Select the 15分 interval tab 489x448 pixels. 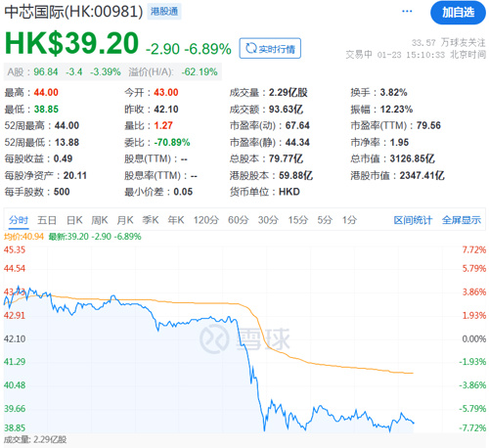298,220
